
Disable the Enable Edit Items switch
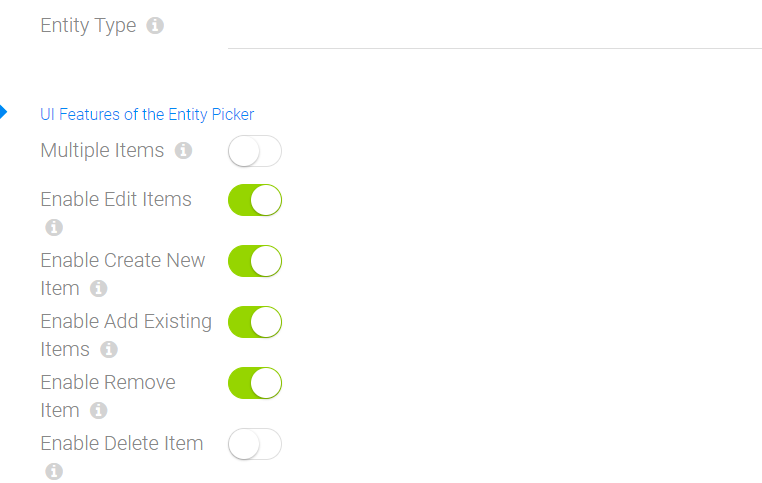point(255,200)
